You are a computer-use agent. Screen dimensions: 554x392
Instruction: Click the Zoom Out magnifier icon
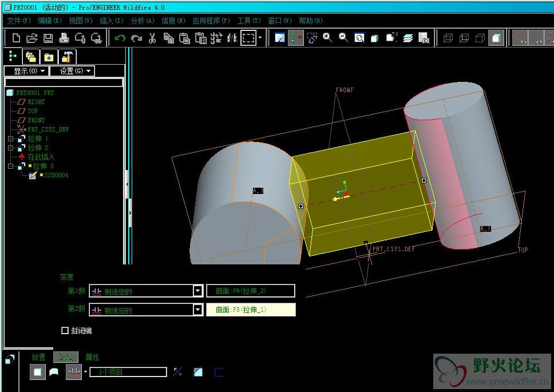(x=343, y=38)
